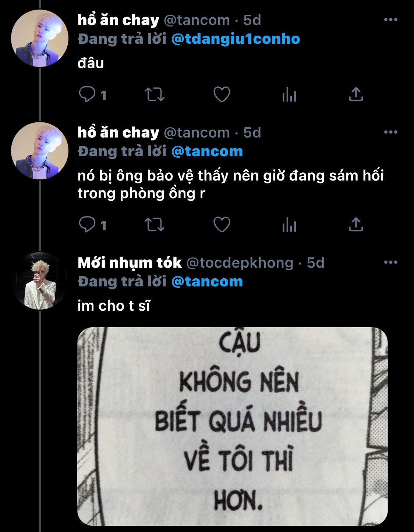
Task: Open Mới nhụm tók profile picture
Action: tap(39, 281)
